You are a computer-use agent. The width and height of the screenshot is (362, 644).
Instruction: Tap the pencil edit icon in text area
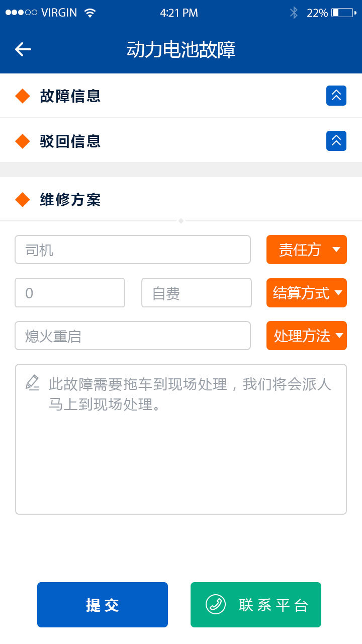tap(32, 383)
